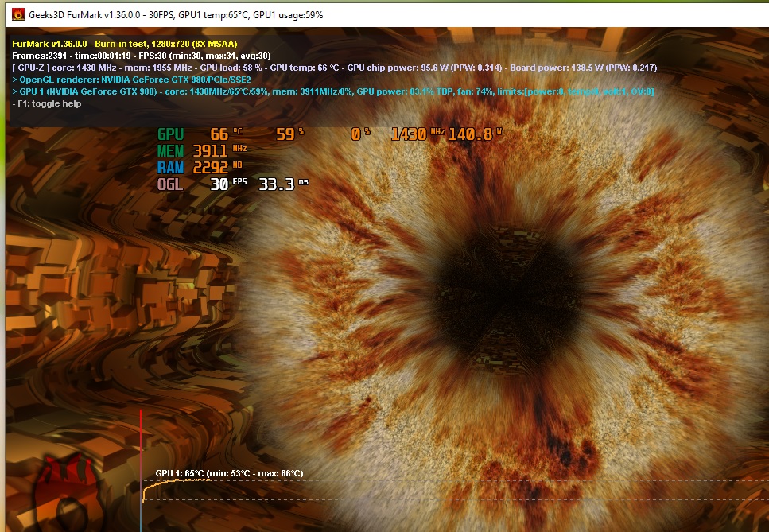Click the GPU usage value '59' %
Viewport: 769px width, 532px height.
pos(285,134)
